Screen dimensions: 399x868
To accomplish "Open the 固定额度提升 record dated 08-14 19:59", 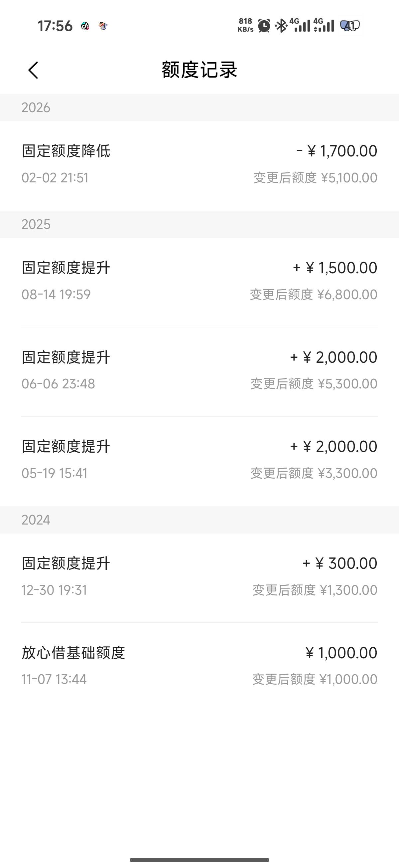I will pyautogui.click(x=199, y=281).
